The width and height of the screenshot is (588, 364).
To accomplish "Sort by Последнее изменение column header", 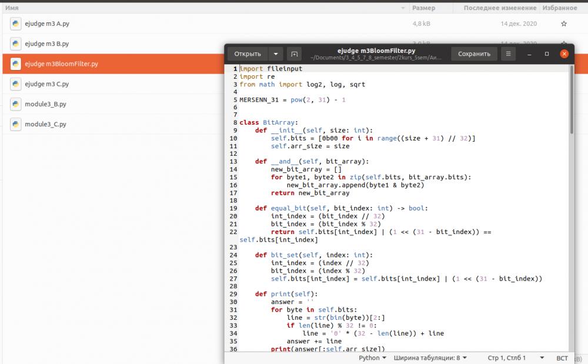I will [x=499, y=8].
